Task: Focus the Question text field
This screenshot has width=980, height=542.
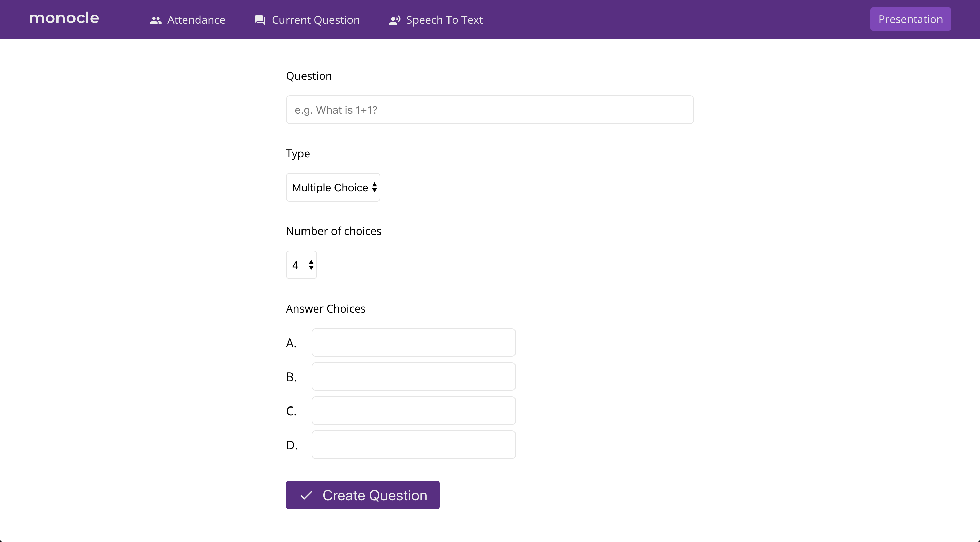Action: 490,110
